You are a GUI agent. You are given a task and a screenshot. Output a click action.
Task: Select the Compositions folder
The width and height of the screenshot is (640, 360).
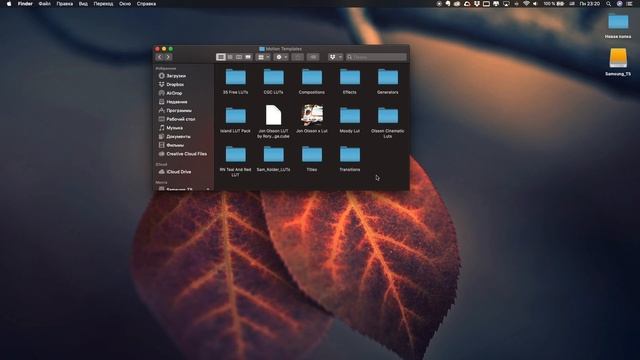(312, 77)
